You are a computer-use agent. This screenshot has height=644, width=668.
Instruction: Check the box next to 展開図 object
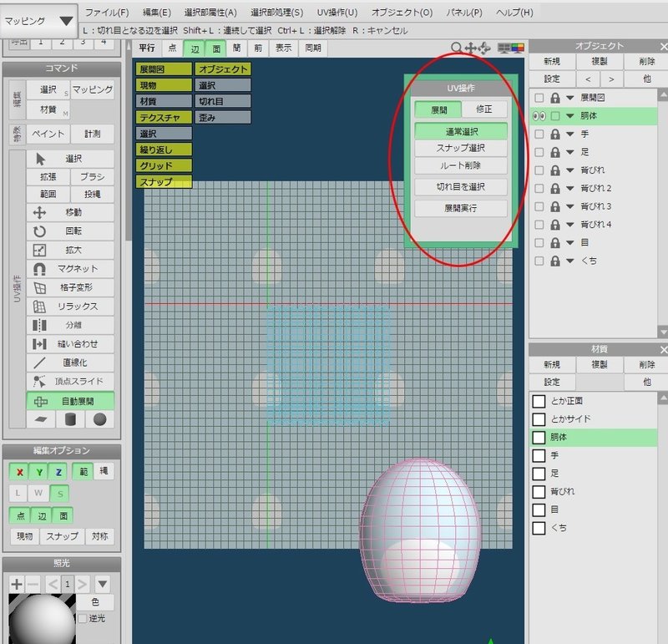[539, 98]
